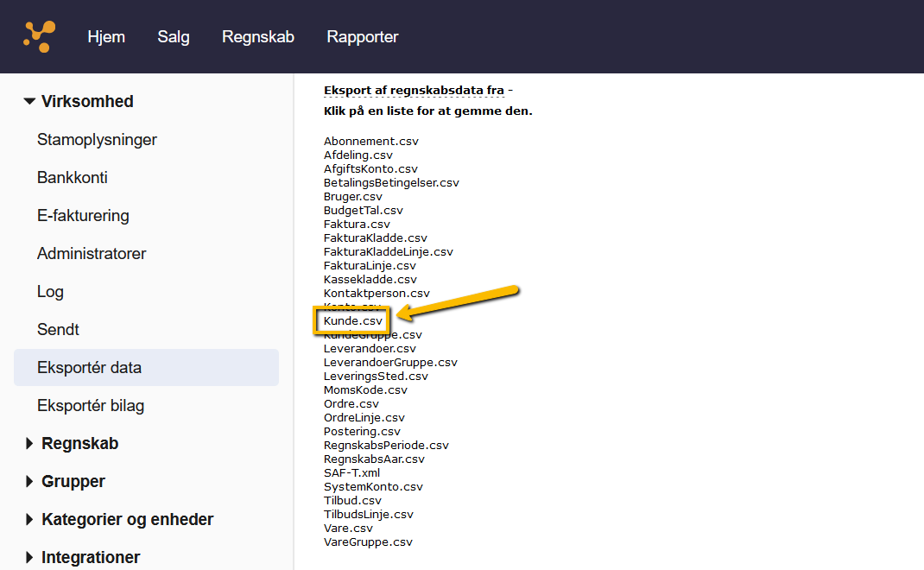
Task: Open the Rapporter menu
Action: (363, 37)
